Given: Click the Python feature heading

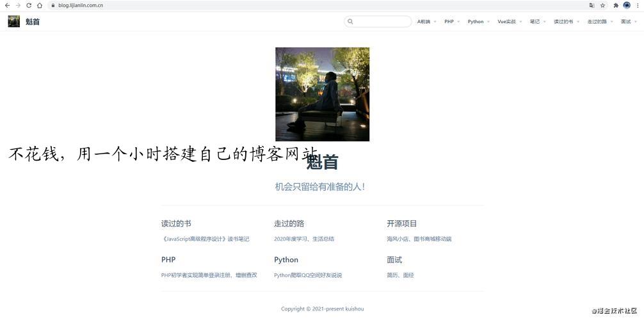Looking at the screenshot, I should (x=286, y=260).
